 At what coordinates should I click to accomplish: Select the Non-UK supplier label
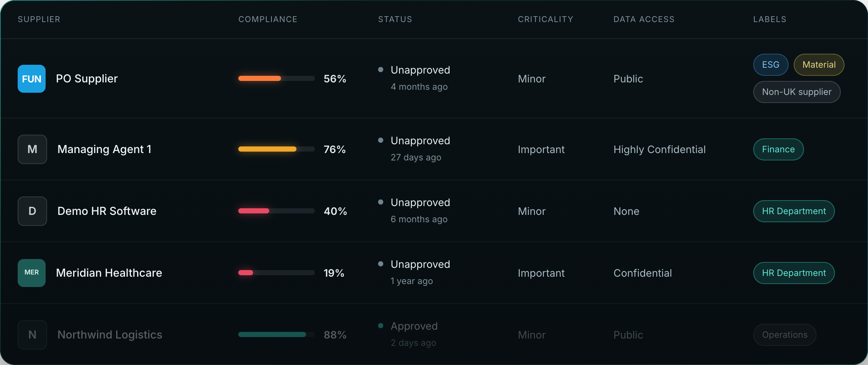[797, 92]
